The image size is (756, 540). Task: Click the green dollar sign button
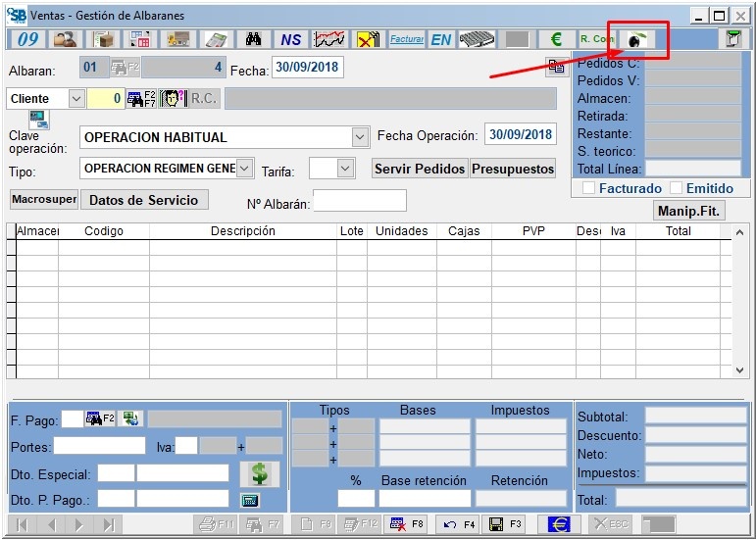coord(259,473)
